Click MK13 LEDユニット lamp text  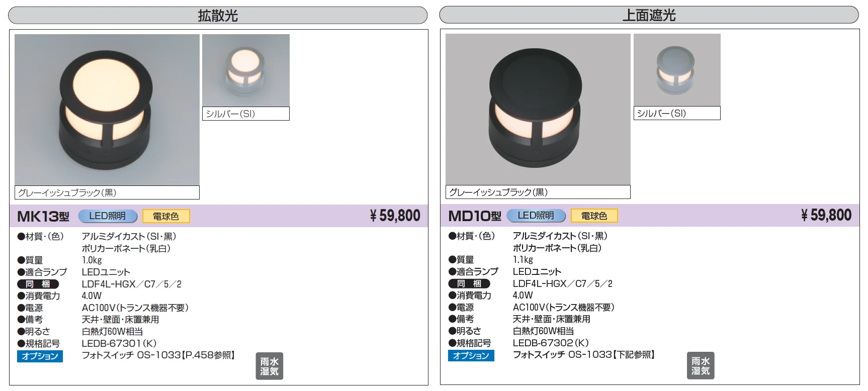106,272
